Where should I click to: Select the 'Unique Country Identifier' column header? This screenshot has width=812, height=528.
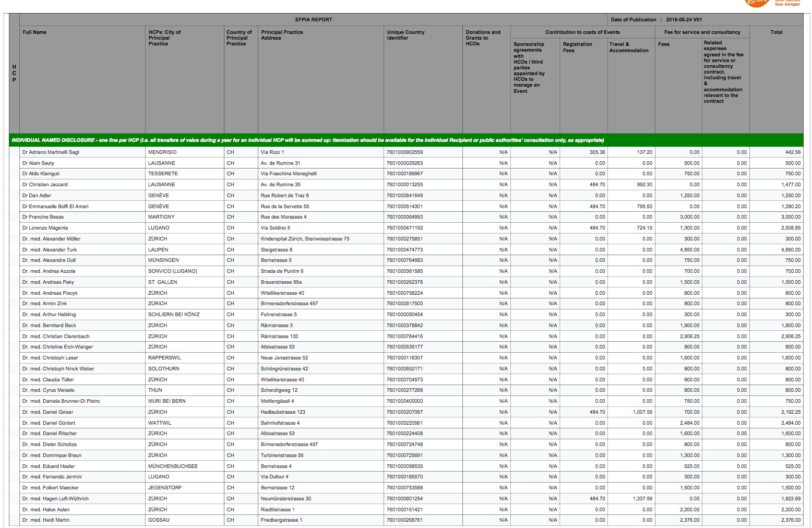pos(405,35)
